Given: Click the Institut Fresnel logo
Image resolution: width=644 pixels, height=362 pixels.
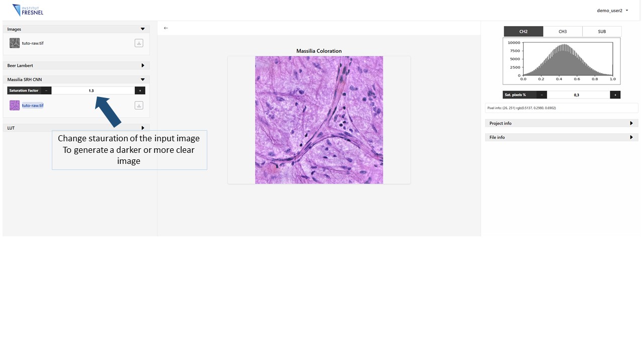Looking at the screenshot, I should point(28,10).
